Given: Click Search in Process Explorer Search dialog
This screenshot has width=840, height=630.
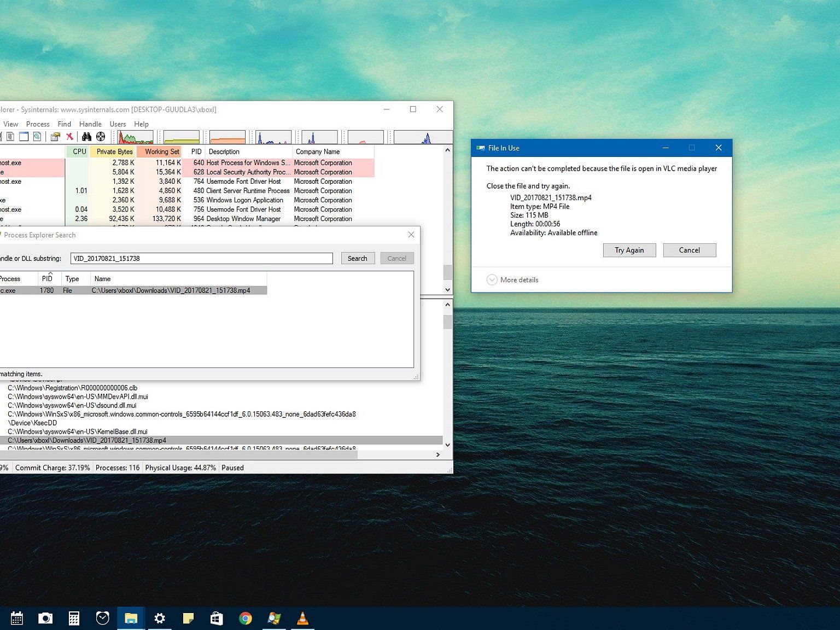Looking at the screenshot, I should (357, 259).
